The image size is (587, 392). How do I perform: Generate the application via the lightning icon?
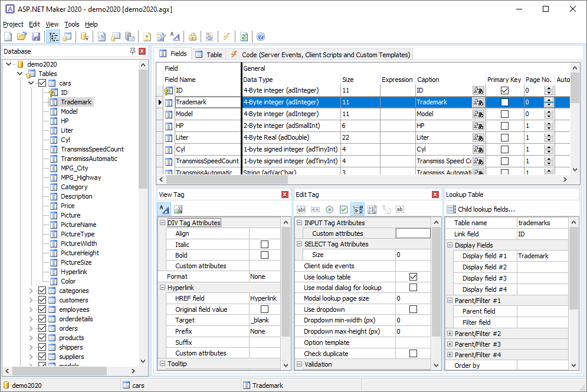(x=227, y=36)
